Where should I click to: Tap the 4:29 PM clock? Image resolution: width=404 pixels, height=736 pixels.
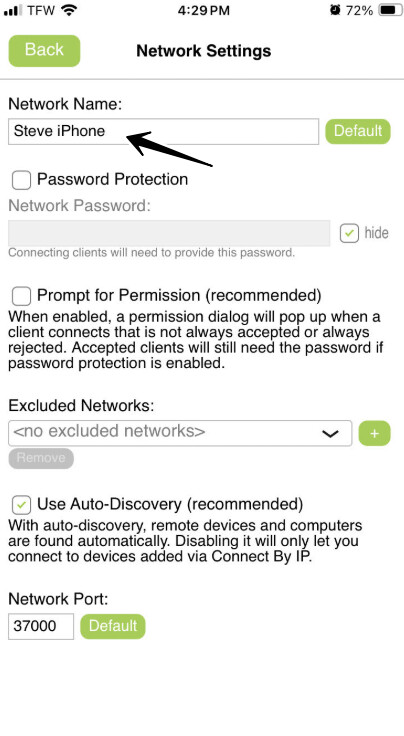[204, 10]
